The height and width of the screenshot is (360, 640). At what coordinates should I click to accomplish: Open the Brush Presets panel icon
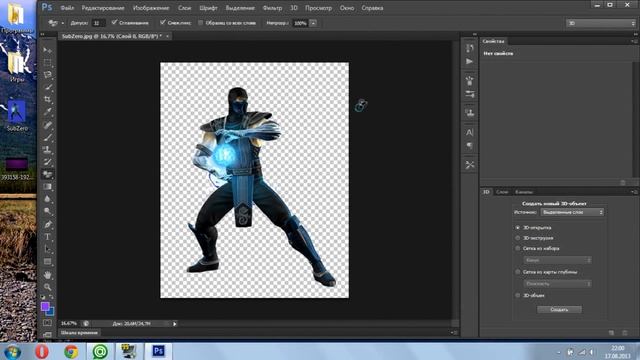(x=470, y=94)
